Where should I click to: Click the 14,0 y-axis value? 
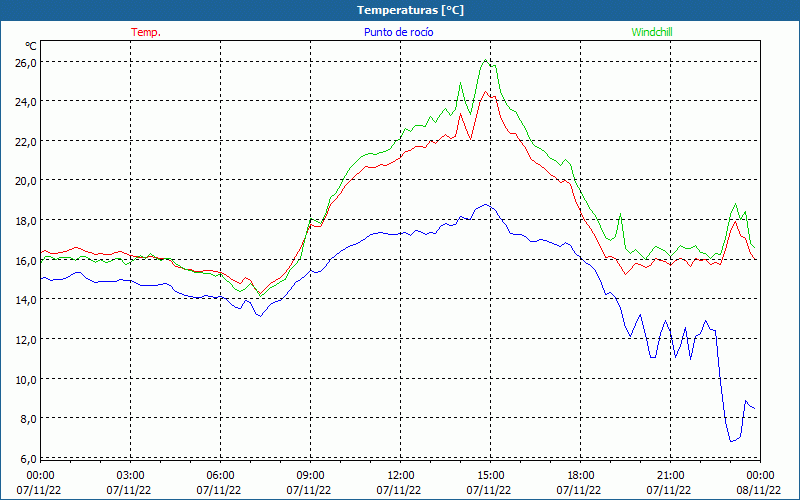(x=26, y=300)
